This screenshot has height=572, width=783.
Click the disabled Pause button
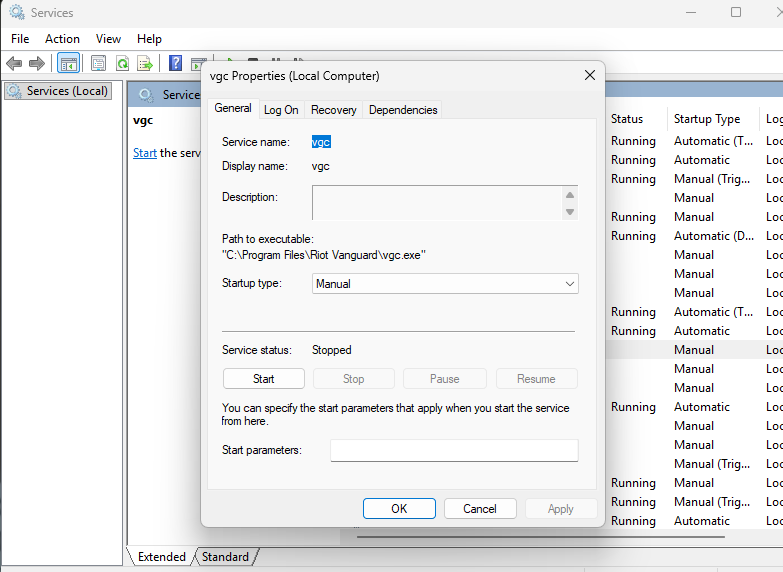coord(444,379)
